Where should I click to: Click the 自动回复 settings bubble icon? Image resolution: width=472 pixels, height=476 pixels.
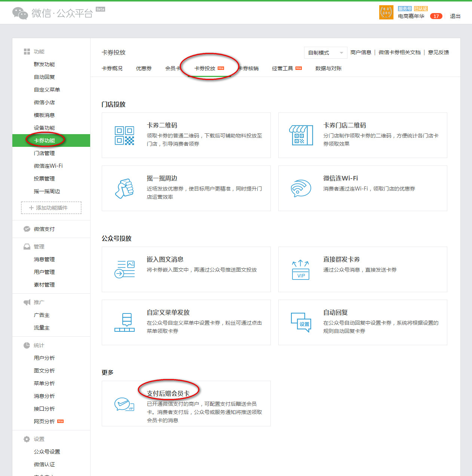[301, 322]
